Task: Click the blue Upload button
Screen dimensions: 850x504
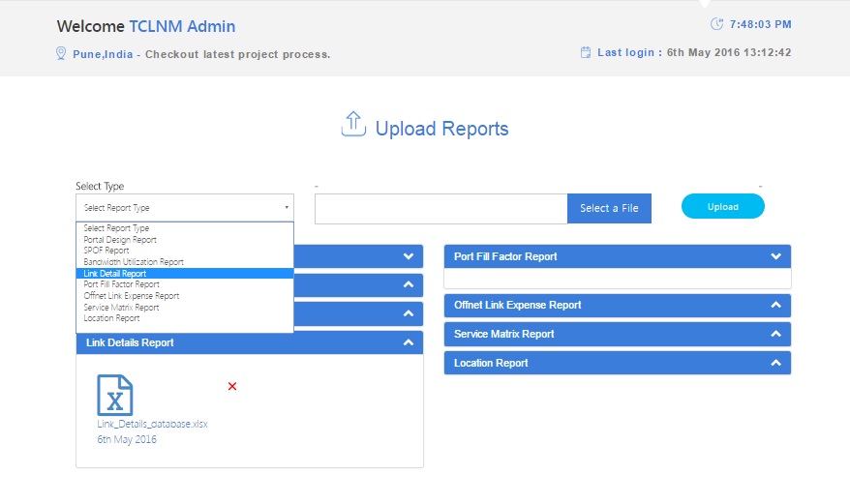Action: [x=722, y=207]
